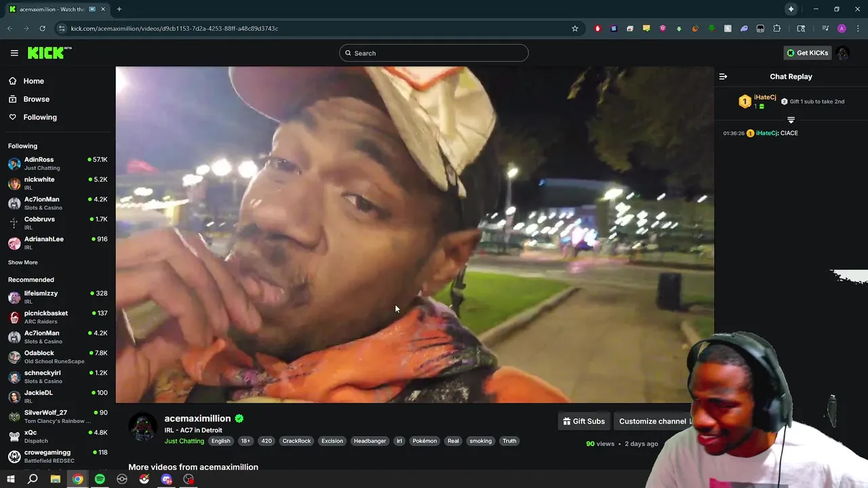Expand the gift leaderboard chevron
Screen dimensions: 868x488
tap(791, 120)
